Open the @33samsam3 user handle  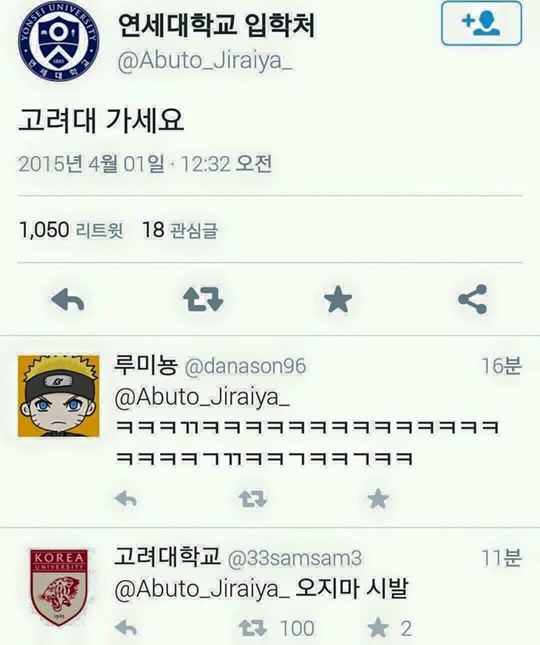coord(294,558)
